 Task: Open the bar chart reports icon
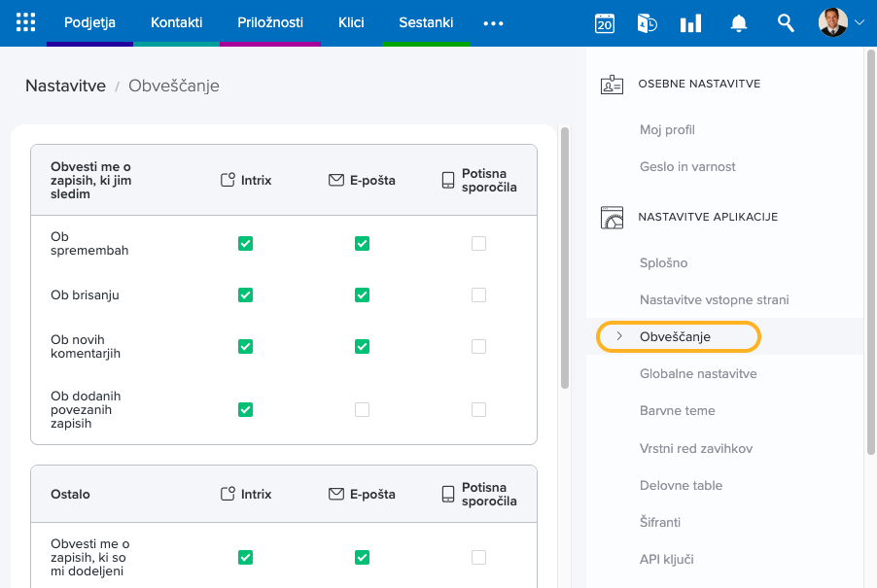[690, 23]
